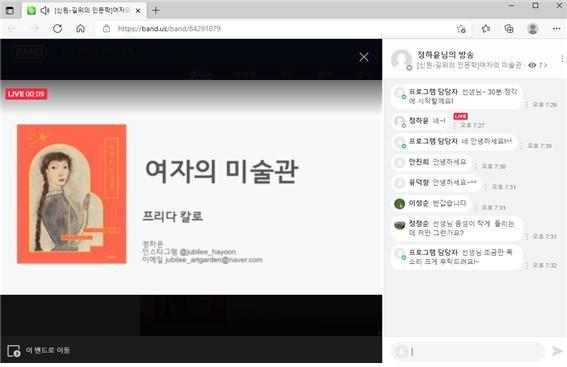
Task: Open the tab actions menu icon
Action: coord(10,10)
